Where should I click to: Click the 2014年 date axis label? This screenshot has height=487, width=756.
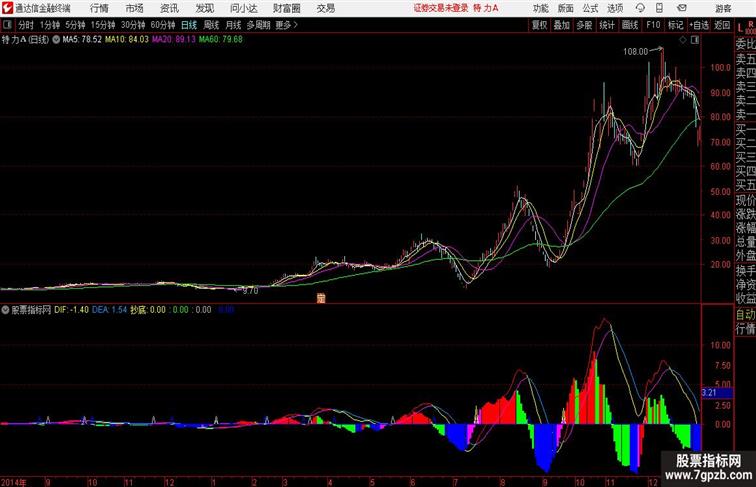point(14,482)
